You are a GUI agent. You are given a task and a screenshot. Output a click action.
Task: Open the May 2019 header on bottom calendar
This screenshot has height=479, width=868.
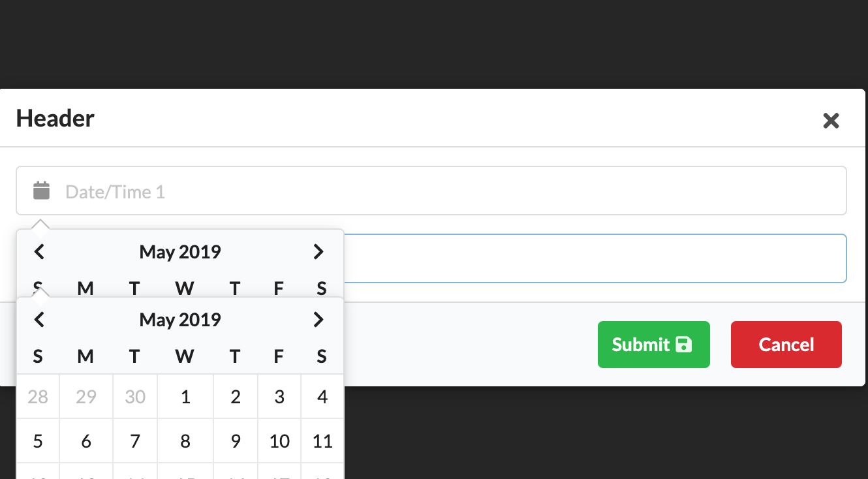[x=179, y=319]
